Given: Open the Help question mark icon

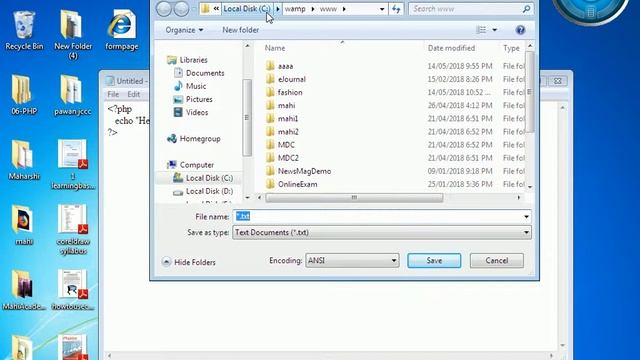Looking at the screenshot, I should (520, 30).
